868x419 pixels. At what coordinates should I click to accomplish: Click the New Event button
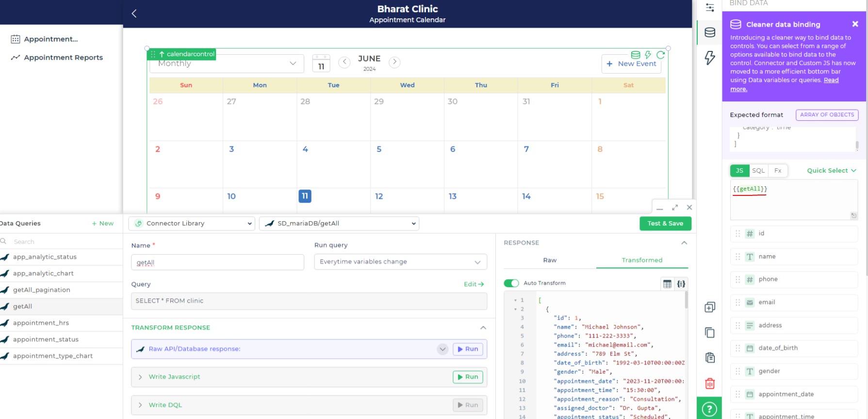click(x=631, y=64)
